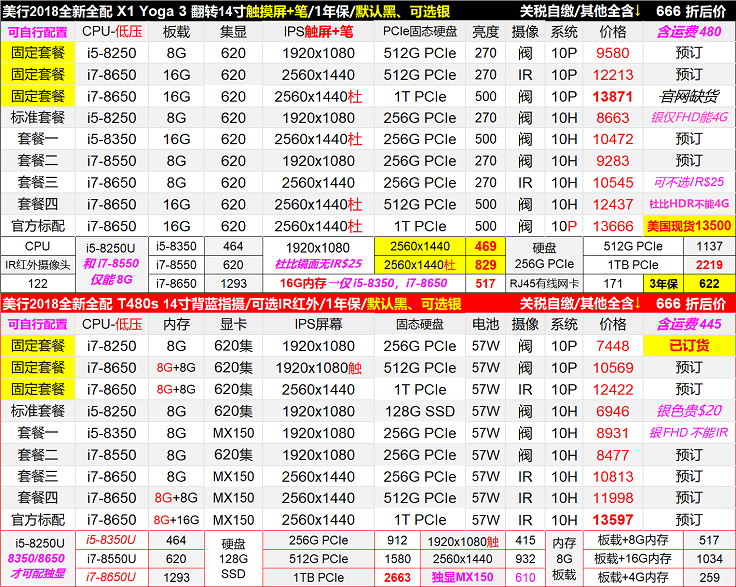Select the 电池 column header

click(485, 324)
